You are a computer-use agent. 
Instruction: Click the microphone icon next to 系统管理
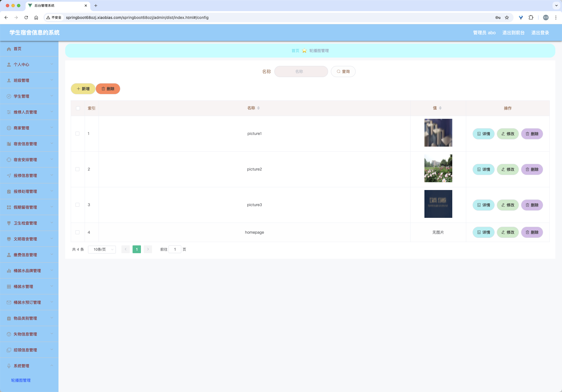point(9,366)
